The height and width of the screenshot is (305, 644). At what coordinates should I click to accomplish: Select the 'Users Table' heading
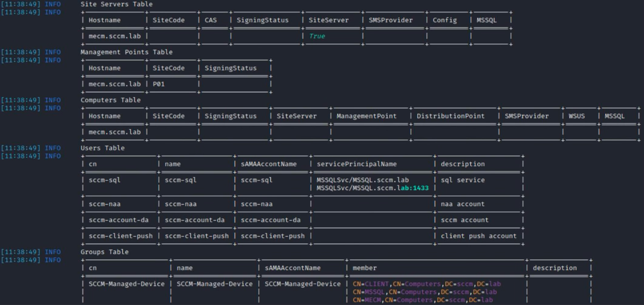pyautogui.click(x=103, y=148)
